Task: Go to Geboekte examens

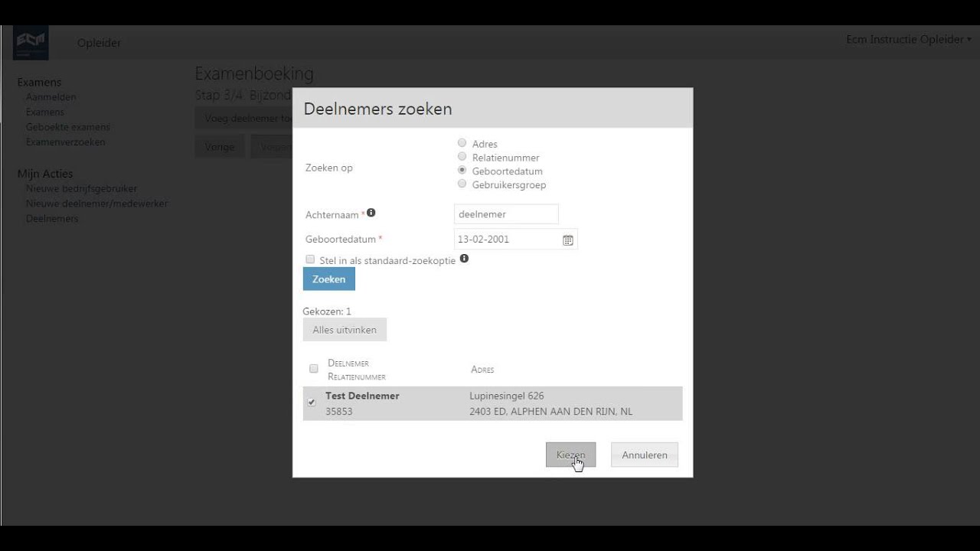Action: coord(68,127)
